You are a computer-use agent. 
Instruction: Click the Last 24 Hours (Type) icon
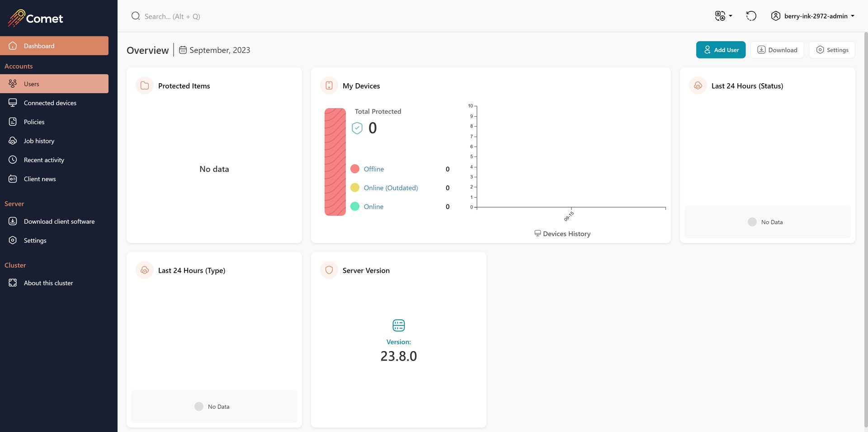[145, 270]
